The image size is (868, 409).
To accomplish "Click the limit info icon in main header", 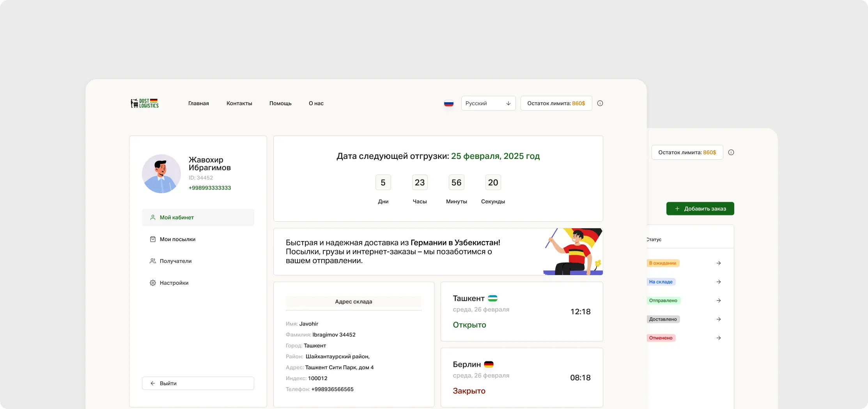I will 600,103.
